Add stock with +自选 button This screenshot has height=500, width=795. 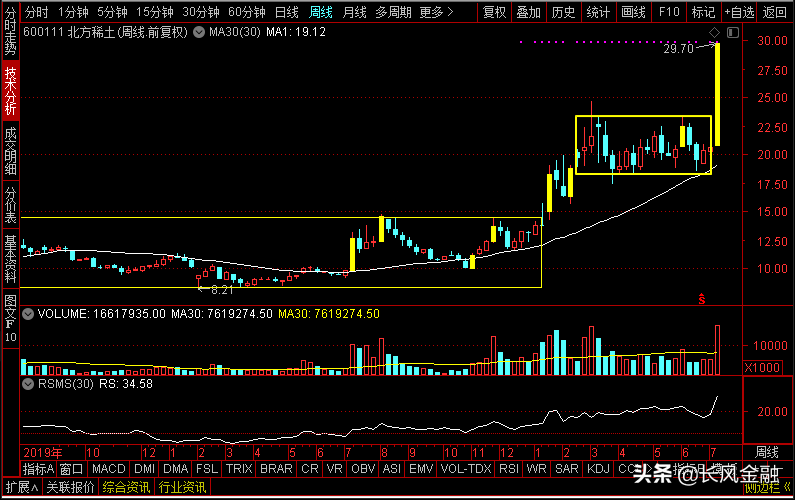[x=739, y=12]
